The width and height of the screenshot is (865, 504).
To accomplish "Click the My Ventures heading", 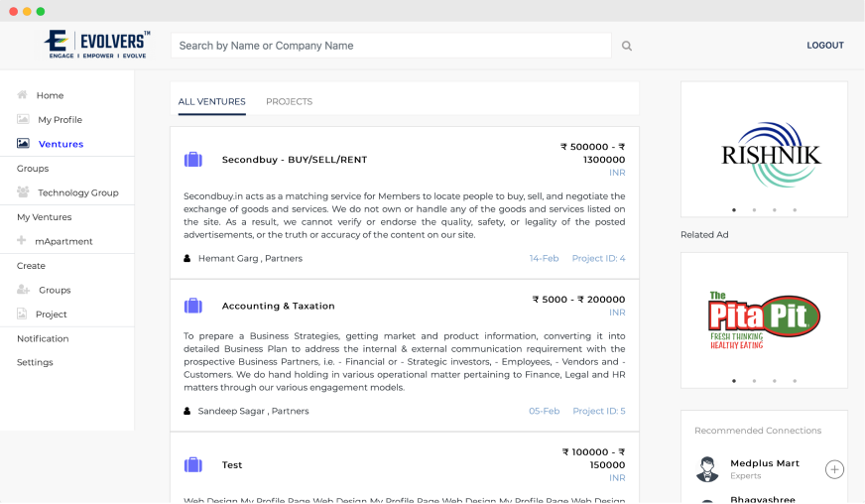I will [x=44, y=217].
